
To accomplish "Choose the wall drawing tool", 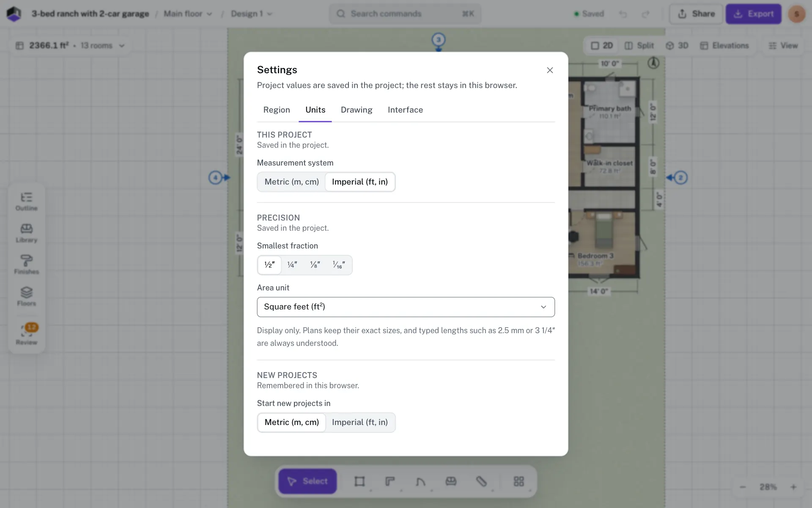I will tap(390, 481).
